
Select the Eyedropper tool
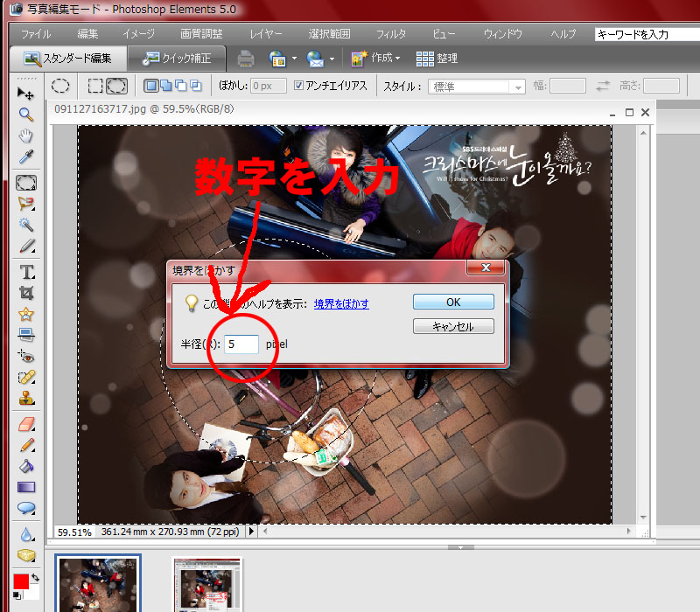point(26,156)
